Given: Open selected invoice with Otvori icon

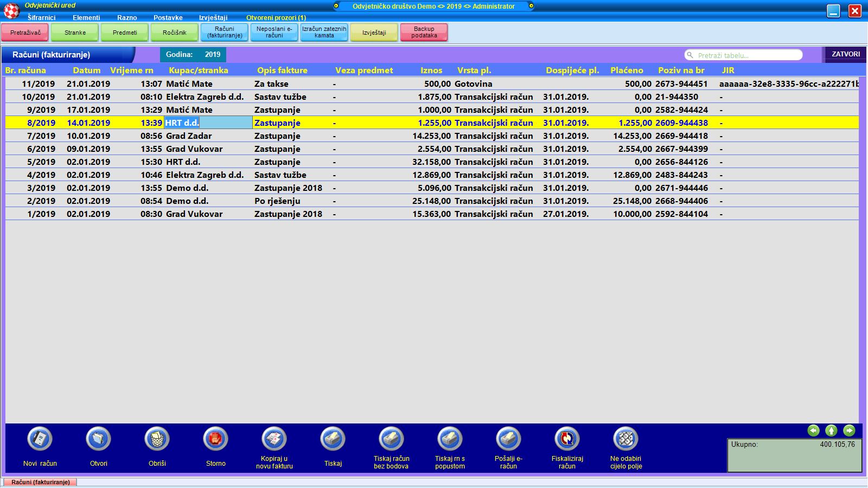Looking at the screenshot, I should tap(98, 439).
